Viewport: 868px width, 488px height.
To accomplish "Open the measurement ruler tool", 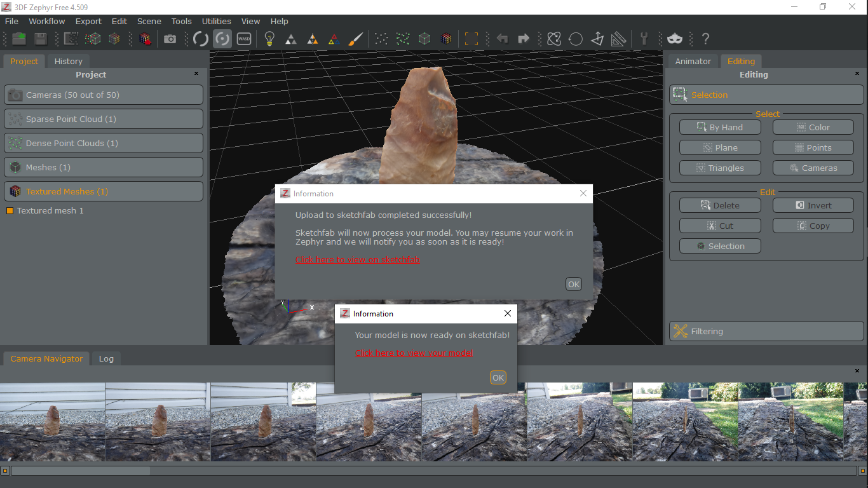I will point(618,39).
